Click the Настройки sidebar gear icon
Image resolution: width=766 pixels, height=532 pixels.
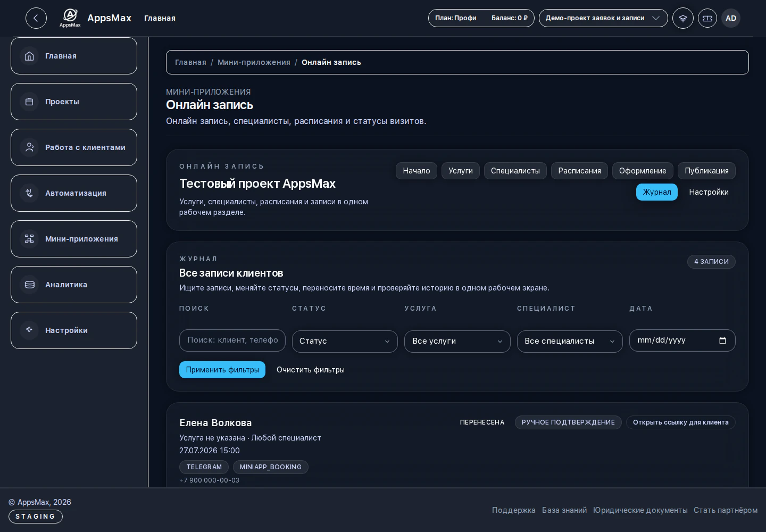coord(29,330)
